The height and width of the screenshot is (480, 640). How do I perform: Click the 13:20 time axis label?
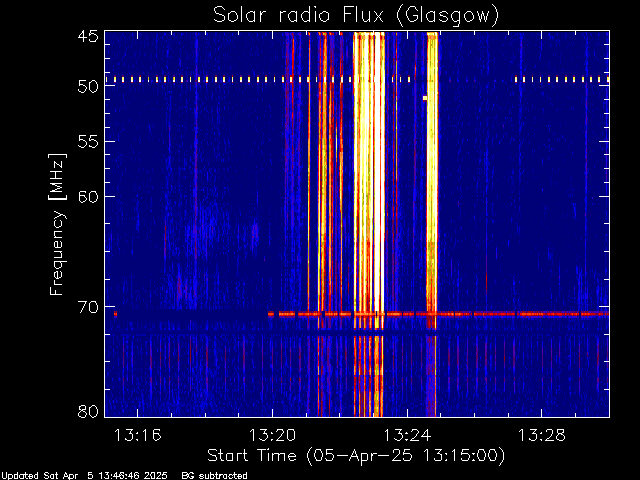pos(272,435)
